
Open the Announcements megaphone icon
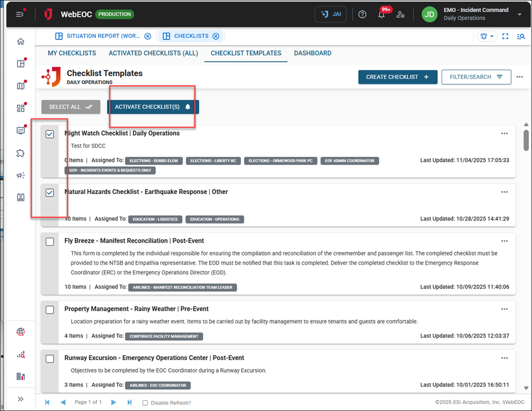(x=20, y=175)
